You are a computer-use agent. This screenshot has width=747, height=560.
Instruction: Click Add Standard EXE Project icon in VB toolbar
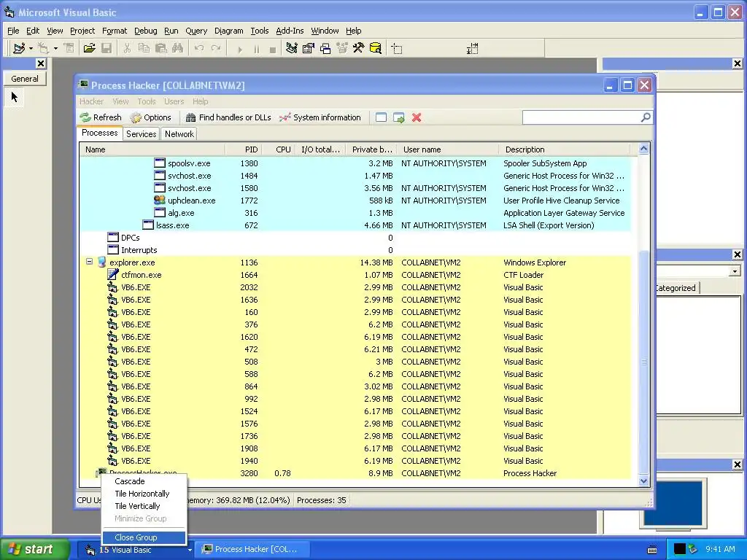(19, 48)
